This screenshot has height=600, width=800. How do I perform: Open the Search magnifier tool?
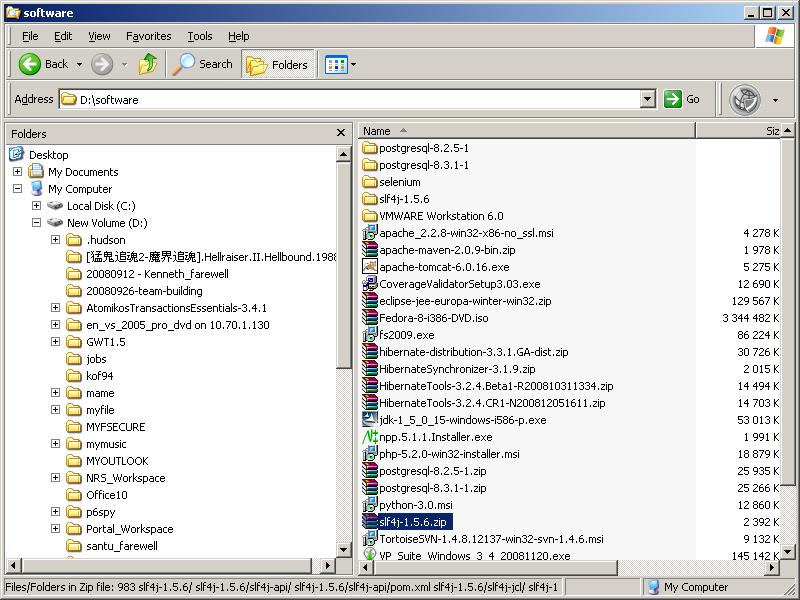pyautogui.click(x=185, y=64)
